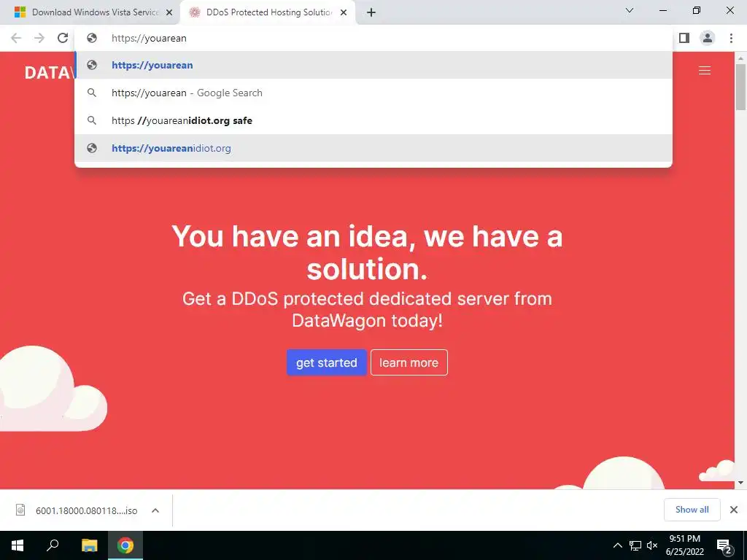Click the get started button
Image resolution: width=747 pixels, height=560 pixels.
click(x=326, y=362)
